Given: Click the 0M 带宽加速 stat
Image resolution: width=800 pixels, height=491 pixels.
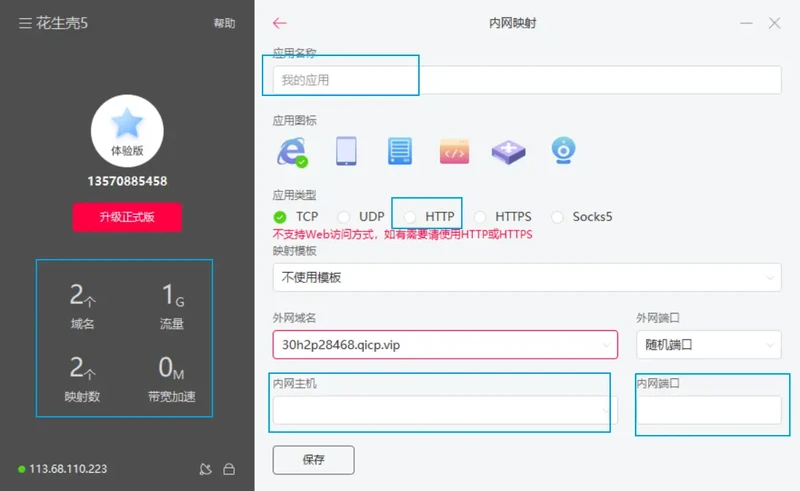Looking at the screenshot, I should click(x=172, y=379).
